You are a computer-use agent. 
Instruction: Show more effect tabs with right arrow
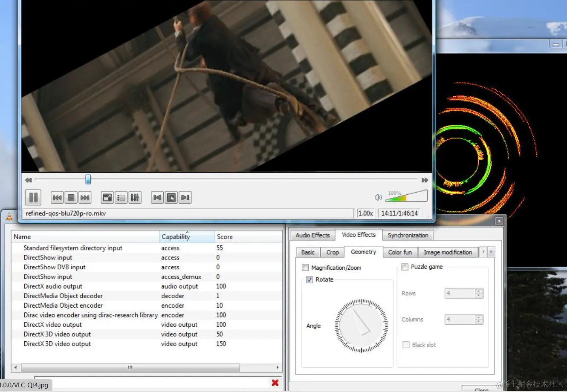point(491,252)
